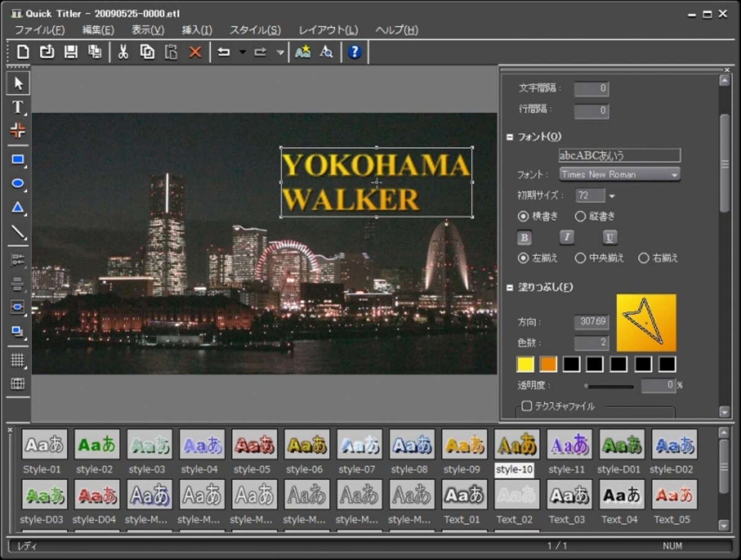Click the New document toolbar icon
741x560 pixels.
click(x=23, y=52)
